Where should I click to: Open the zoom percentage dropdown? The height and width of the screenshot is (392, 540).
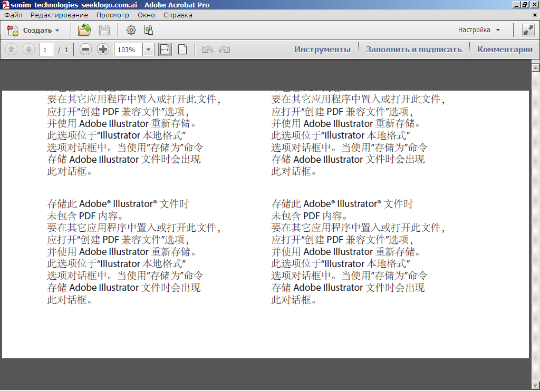coord(148,50)
